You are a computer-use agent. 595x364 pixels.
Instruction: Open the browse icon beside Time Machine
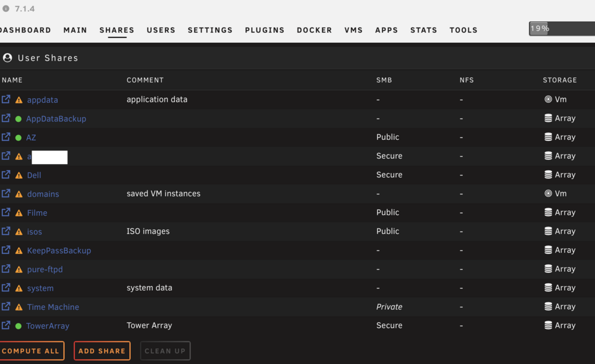click(x=6, y=306)
